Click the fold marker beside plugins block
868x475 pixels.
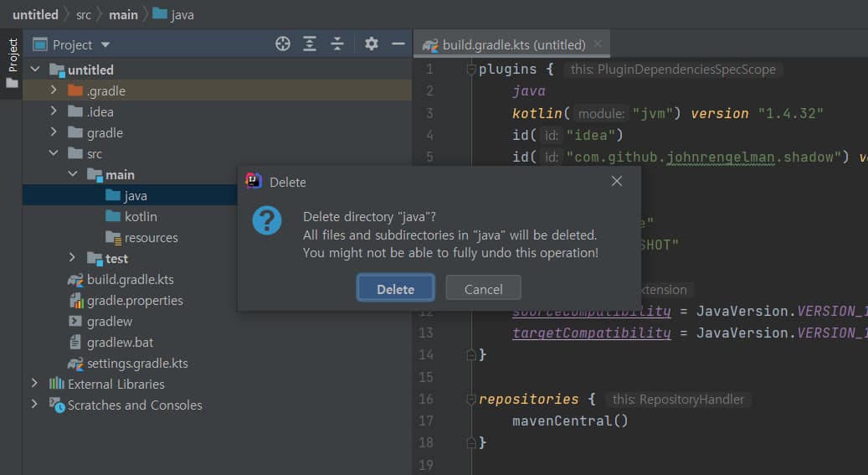point(470,70)
